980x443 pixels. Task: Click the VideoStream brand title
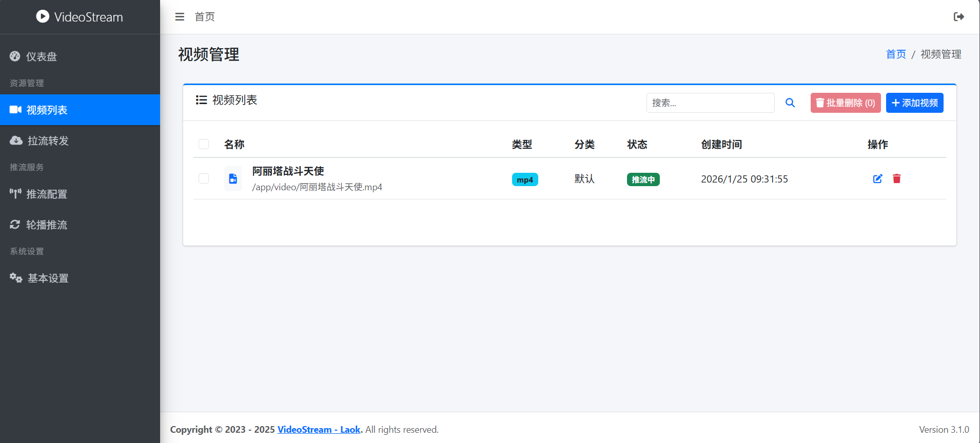(x=88, y=17)
